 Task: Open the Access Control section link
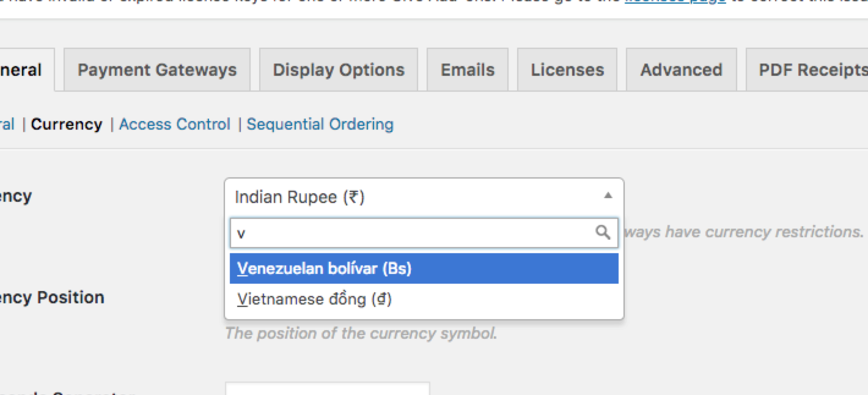coord(175,124)
